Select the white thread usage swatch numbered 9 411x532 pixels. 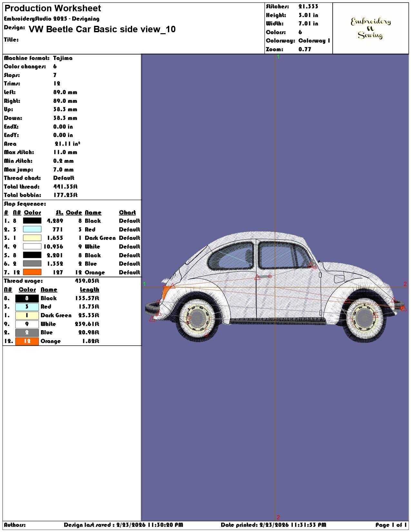click(x=27, y=324)
